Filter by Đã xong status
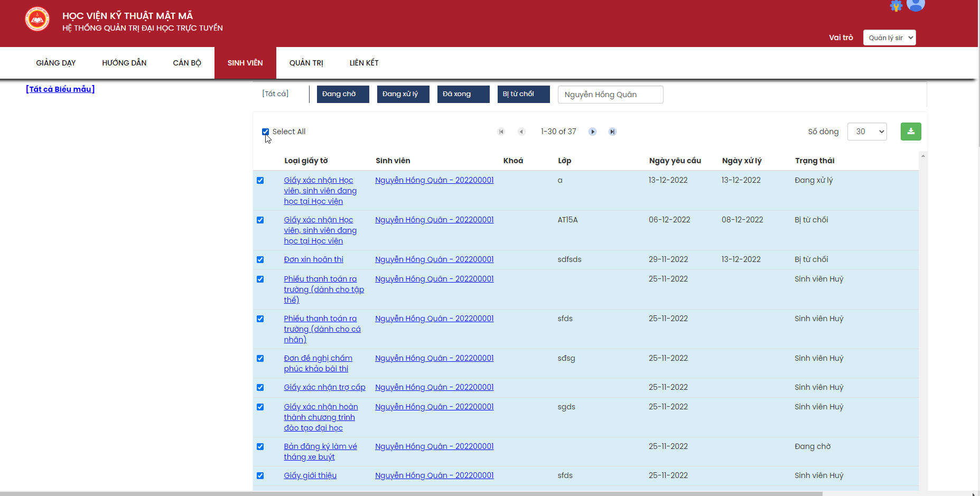 pos(463,94)
